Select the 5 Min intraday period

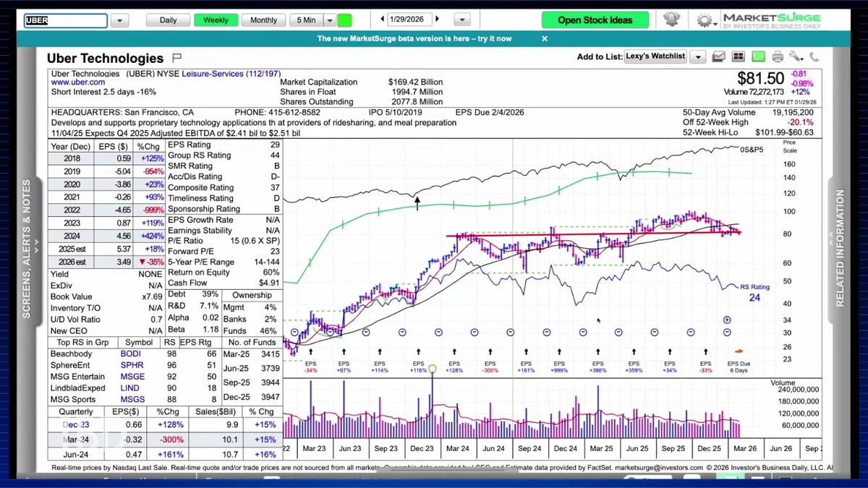click(x=306, y=20)
